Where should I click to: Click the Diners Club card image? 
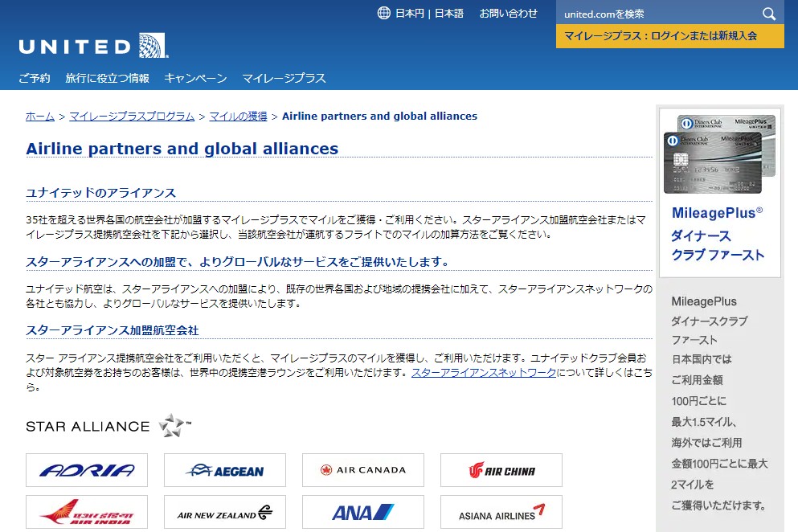coord(719,154)
